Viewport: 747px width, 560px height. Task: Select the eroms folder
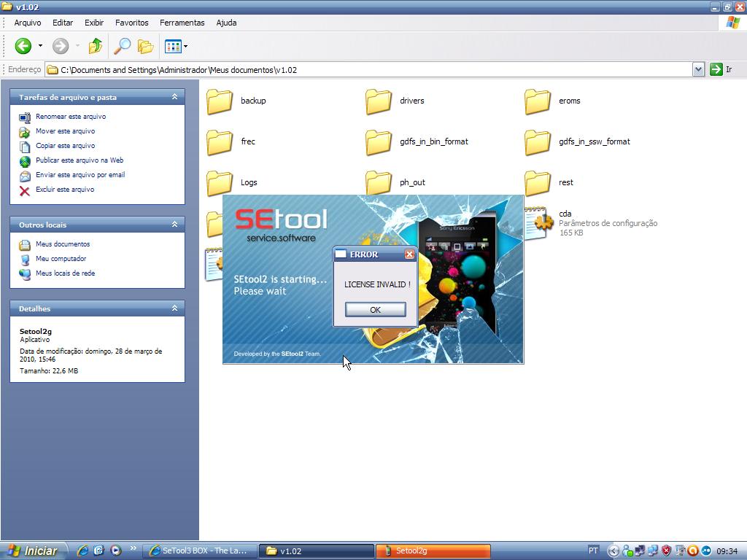553,101
